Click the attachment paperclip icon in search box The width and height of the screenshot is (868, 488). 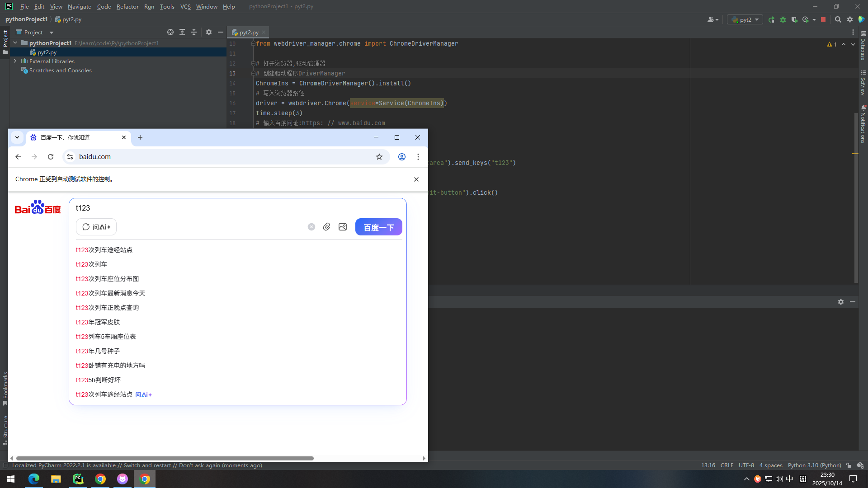coord(326,227)
